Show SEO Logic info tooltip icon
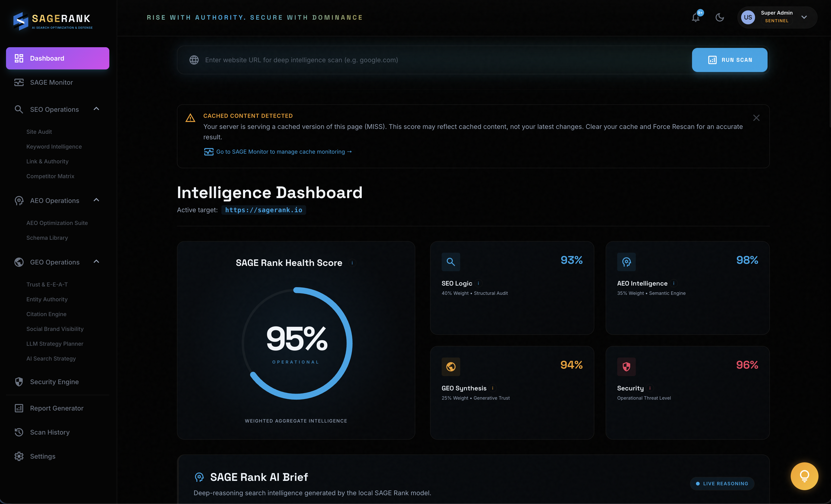 478,283
